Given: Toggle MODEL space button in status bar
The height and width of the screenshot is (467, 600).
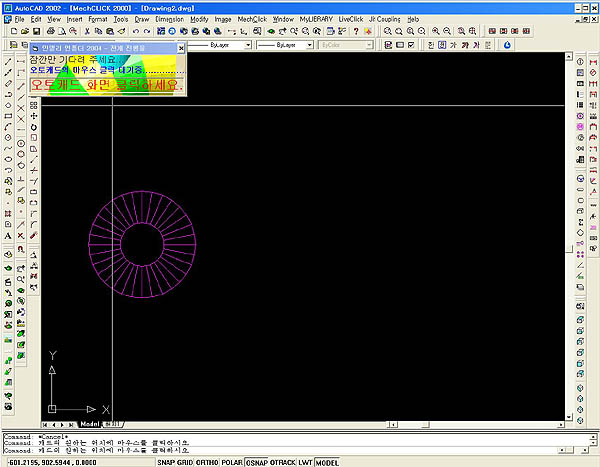Looking at the screenshot, I should point(327,462).
